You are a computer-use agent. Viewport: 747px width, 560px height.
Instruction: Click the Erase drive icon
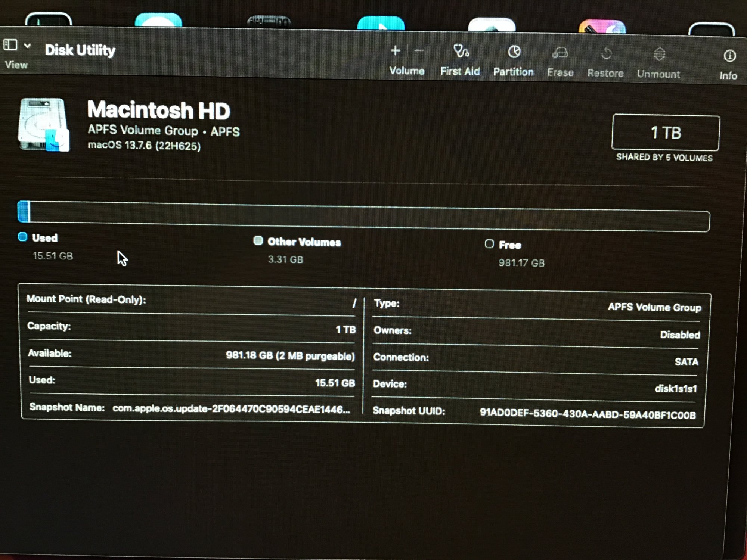[560, 53]
